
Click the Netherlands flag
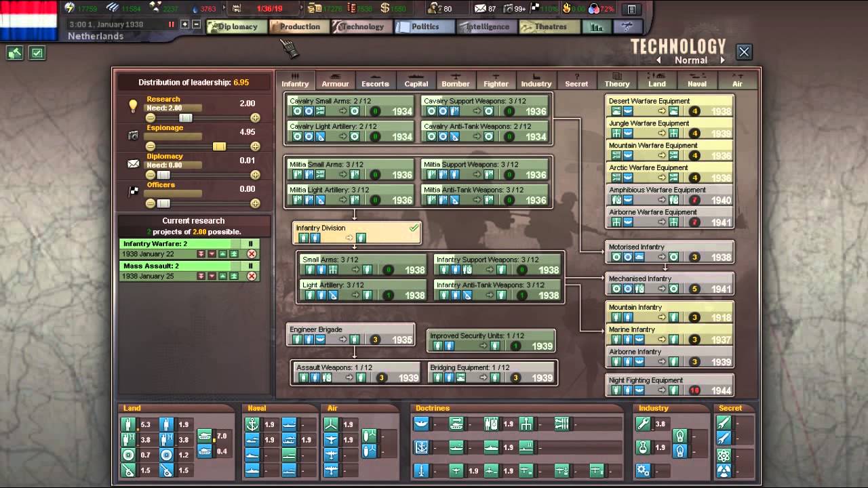[28, 20]
